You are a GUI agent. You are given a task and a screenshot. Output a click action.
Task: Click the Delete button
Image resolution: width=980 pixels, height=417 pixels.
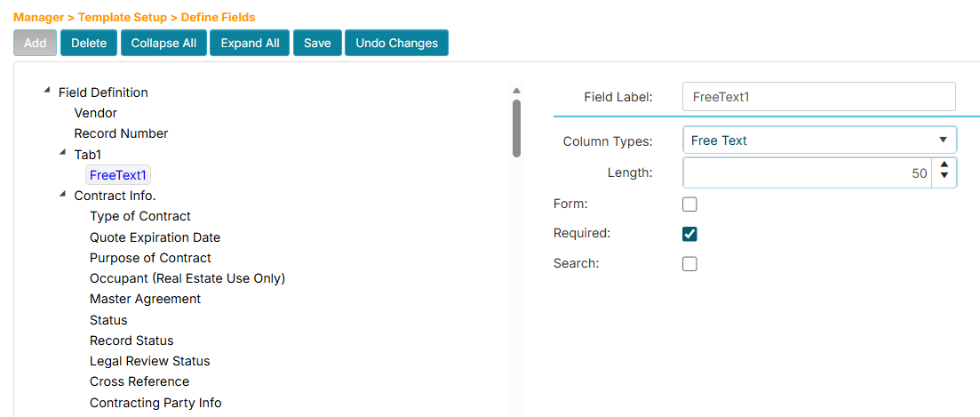[x=89, y=43]
